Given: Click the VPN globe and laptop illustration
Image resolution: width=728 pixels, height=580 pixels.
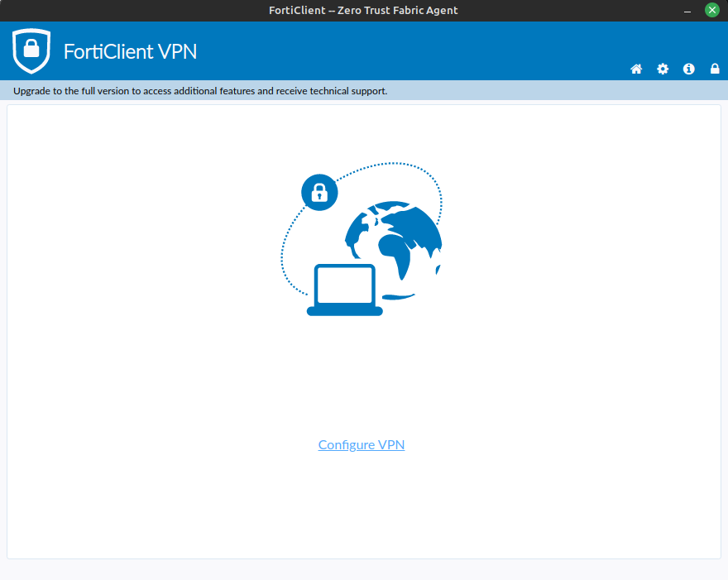Looking at the screenshot, I should coord(362,239).
